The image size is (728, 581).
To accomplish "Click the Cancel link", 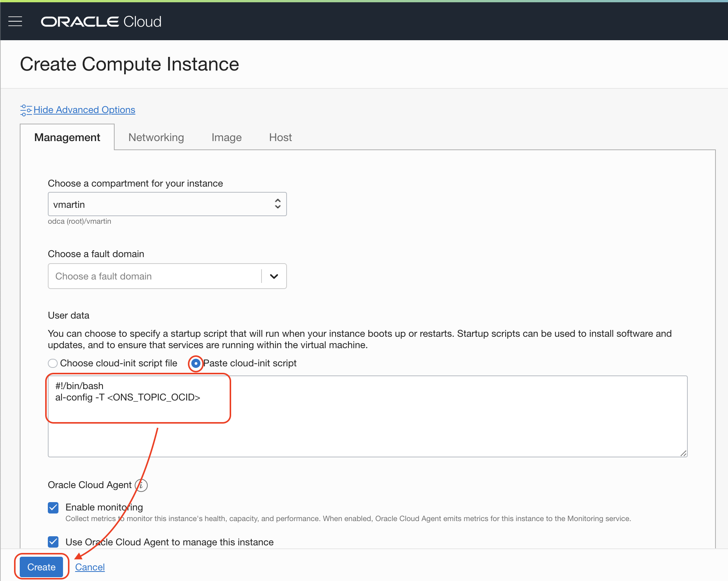I will [x=90, y=567].
